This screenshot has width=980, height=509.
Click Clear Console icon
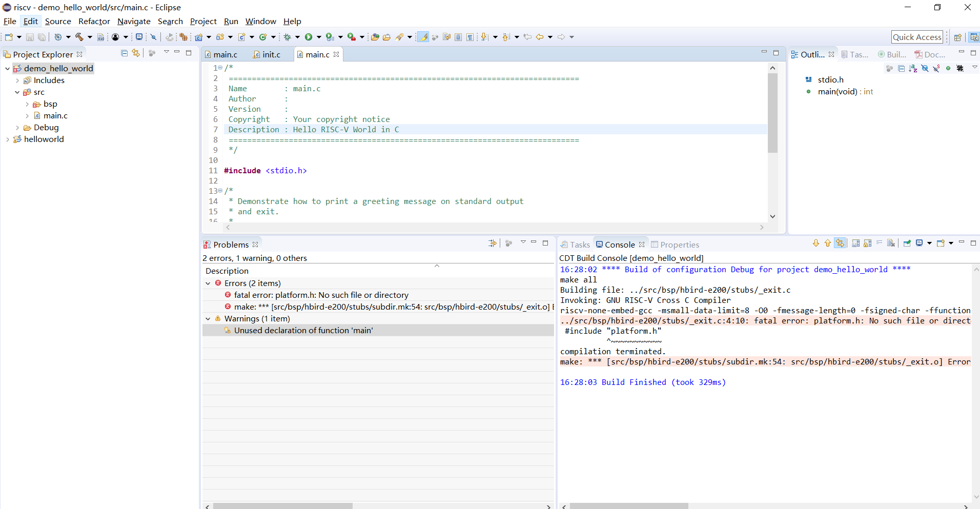891,243
